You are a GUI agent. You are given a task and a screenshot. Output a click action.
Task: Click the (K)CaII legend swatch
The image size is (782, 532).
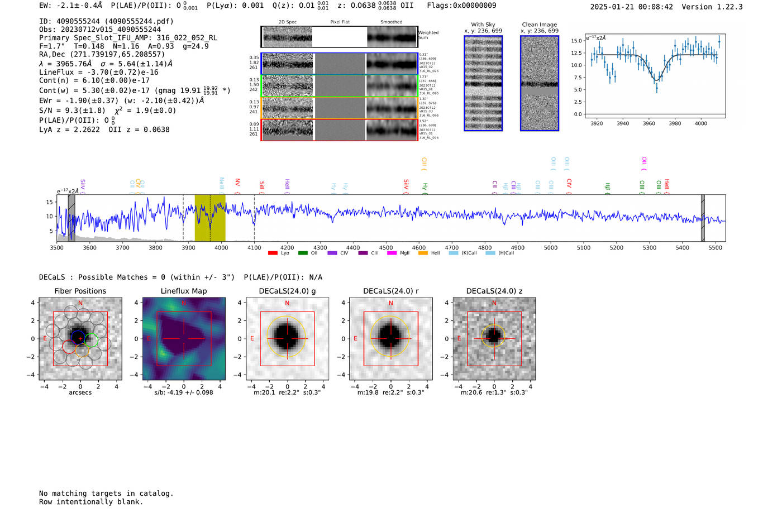click(x=454, y=253)
